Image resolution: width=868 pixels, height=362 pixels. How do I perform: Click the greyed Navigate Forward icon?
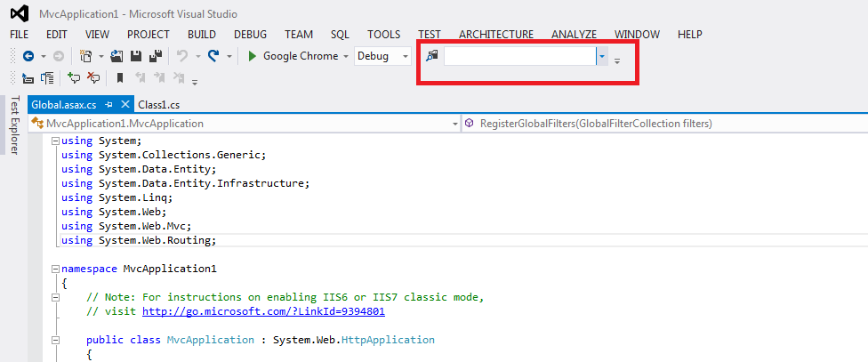[x=58, y=56]
